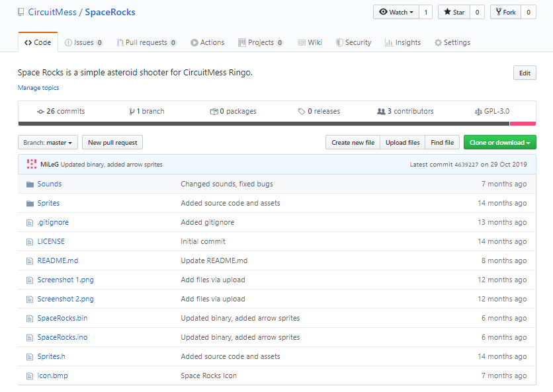This screenshot has height=392, width=553.
Task: Click the fork count beside Fork
Action: (x=529, y=12)
